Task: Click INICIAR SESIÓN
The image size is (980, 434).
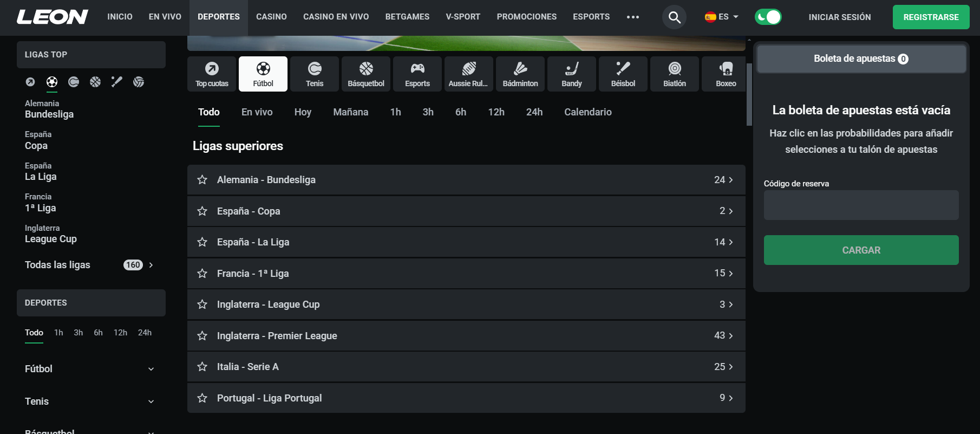Action: pyautogui.click(x=840, y=17)
